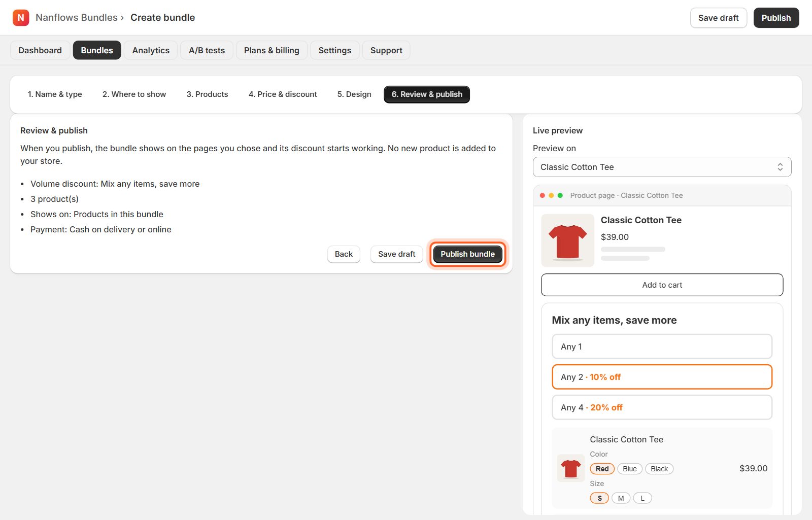This screenshot has width=812, height=520.
Task: Pick size M
Action: [x=621, y=498]
